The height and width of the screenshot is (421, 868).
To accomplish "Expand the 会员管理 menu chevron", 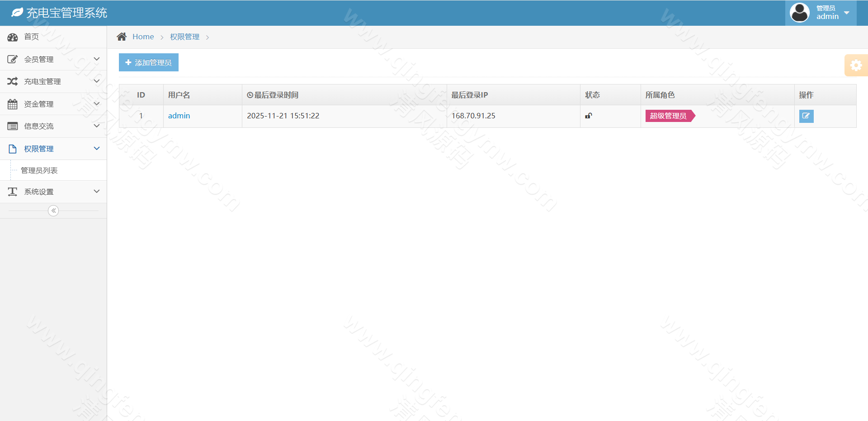I will [x=96, y=59].
